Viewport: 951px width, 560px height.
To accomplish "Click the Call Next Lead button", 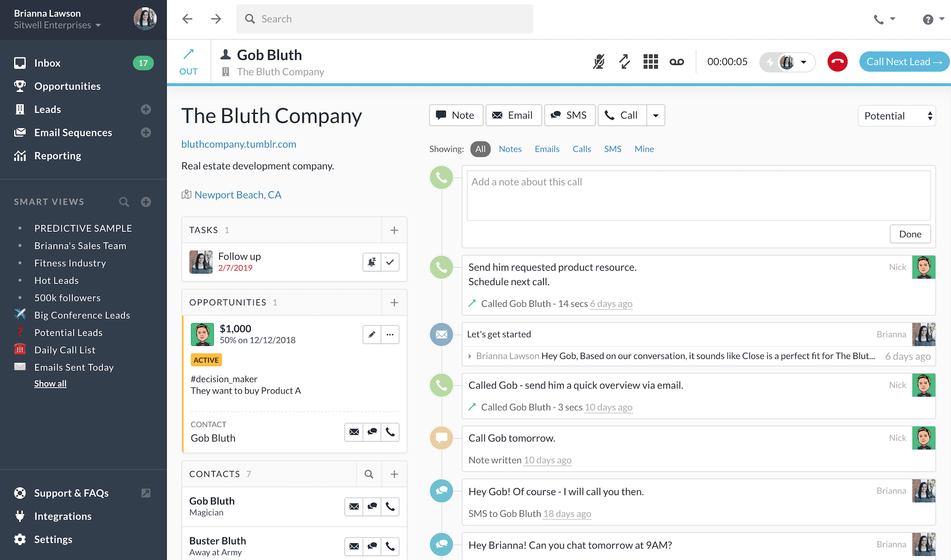I will point(903,61).
